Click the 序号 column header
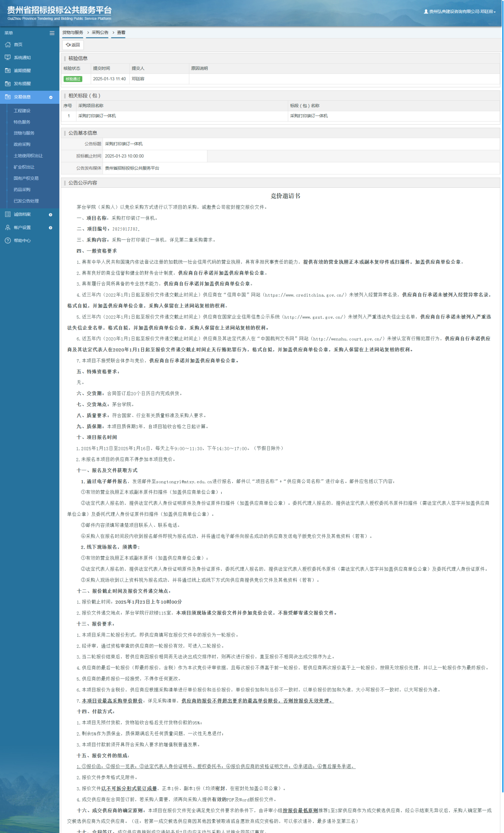The height and width of the screenshot is (833, 504). 68,106
